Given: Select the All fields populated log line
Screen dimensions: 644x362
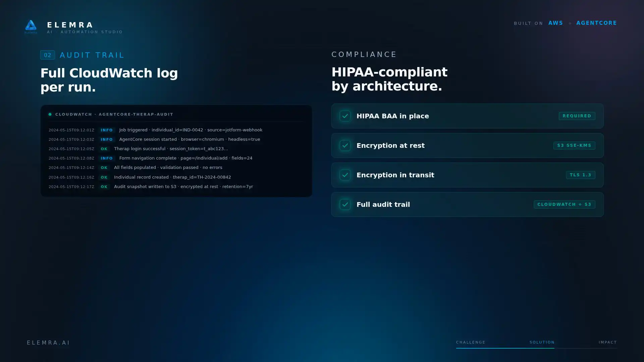Looking at the screenshot, I should 176,168.
